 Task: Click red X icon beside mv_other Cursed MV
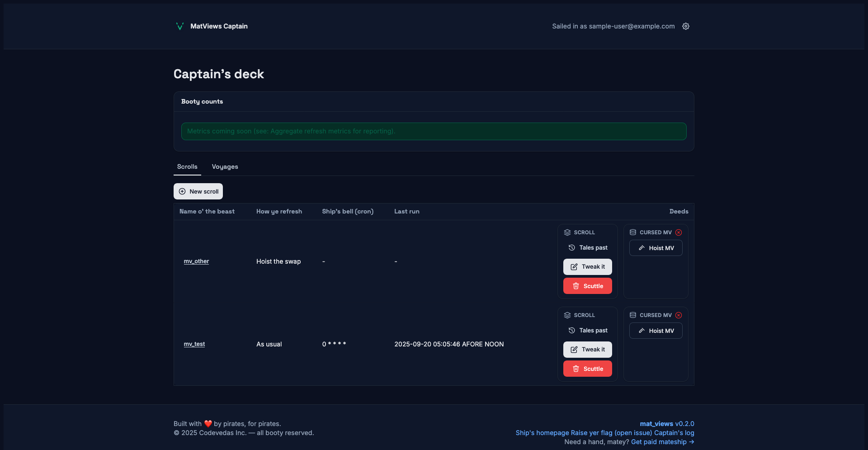679,232
